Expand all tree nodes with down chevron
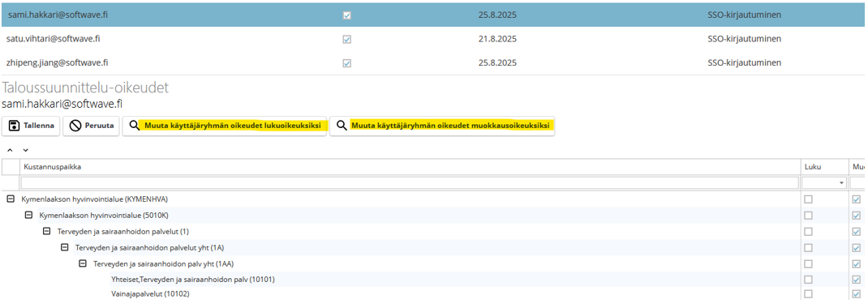Screen dimensions: 868x308 pos(25,151)
